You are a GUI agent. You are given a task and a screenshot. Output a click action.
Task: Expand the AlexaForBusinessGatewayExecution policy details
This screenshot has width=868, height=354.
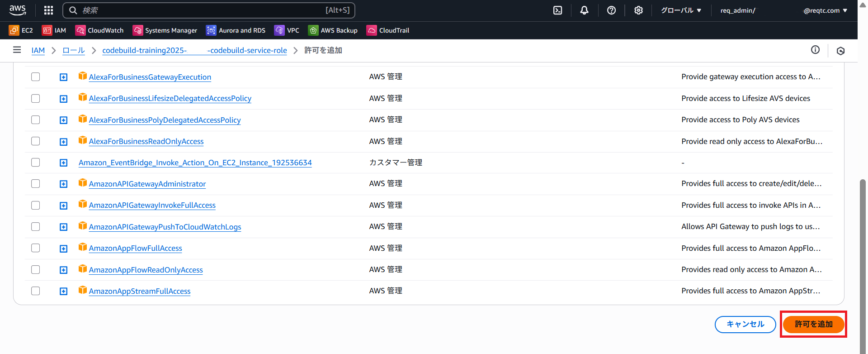point(64,77)
